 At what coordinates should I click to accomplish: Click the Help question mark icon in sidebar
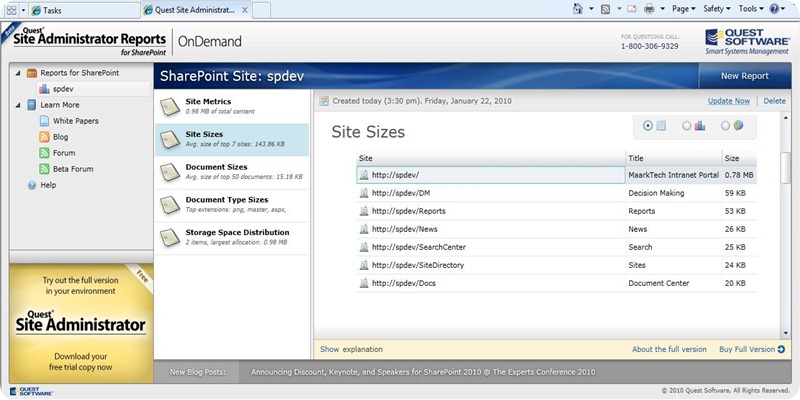click(31, 185)
